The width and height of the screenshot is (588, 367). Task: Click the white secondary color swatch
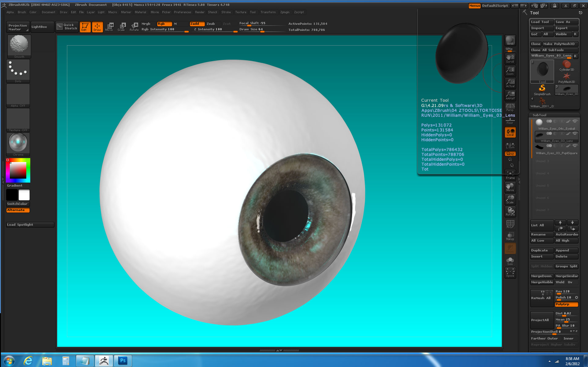tap(24, 195)
